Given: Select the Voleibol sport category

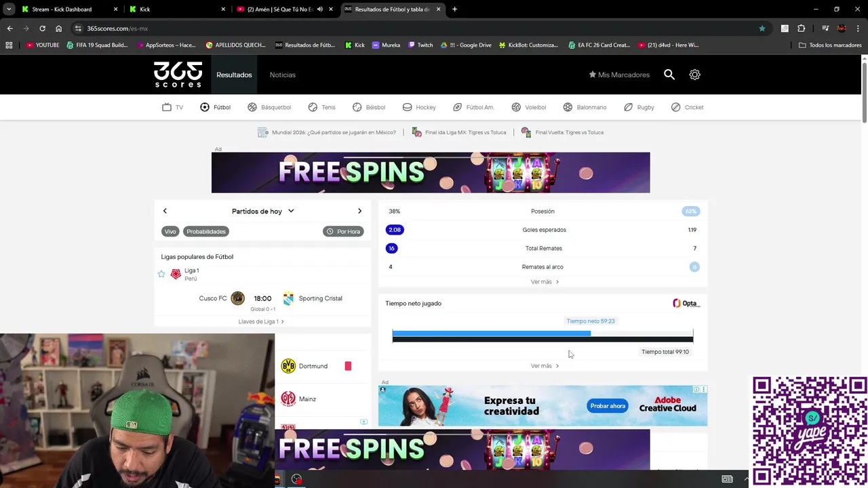Looking at the screenshot, I should pyautogui.click(x=528, y=107).
